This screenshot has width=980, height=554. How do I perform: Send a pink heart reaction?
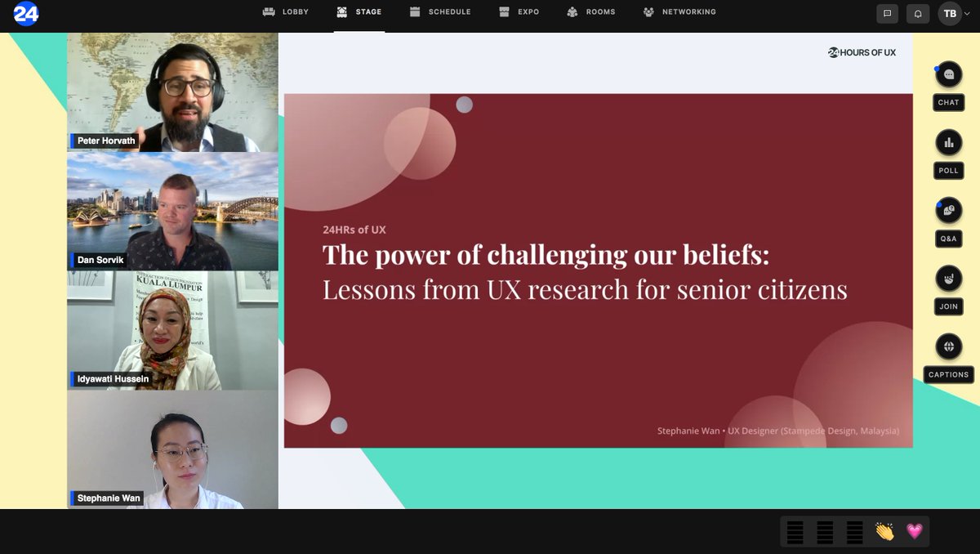point(914,532)
